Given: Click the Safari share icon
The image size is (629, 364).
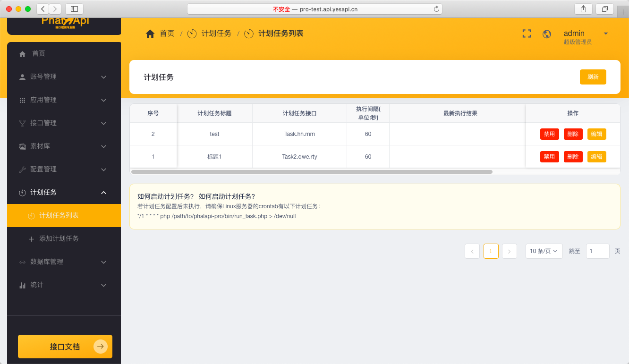Looking at the screenshot, I should pyautogui.click(x=583, y=9).
